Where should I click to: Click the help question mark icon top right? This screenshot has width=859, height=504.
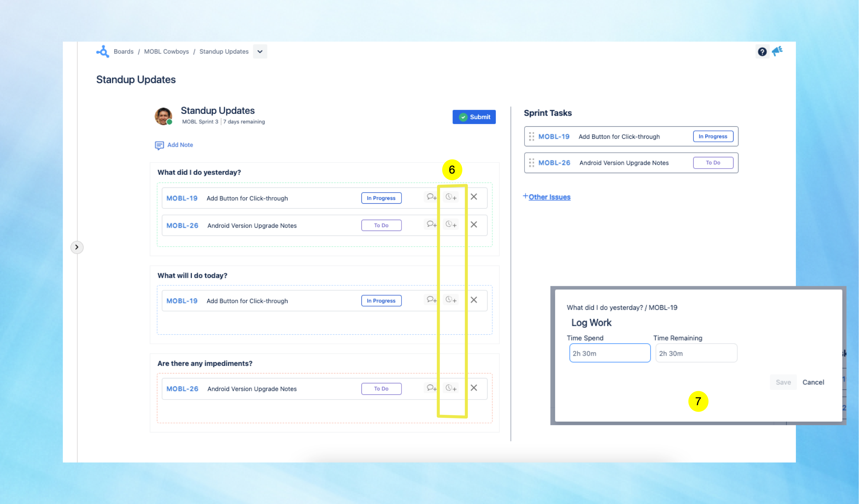(x=762, y=52)
